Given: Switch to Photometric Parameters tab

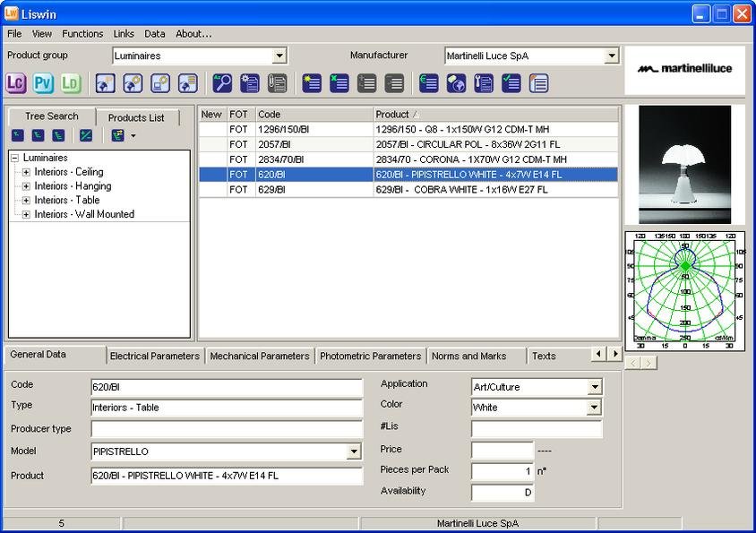Looking at the screenshot, I should click(370, 356).
